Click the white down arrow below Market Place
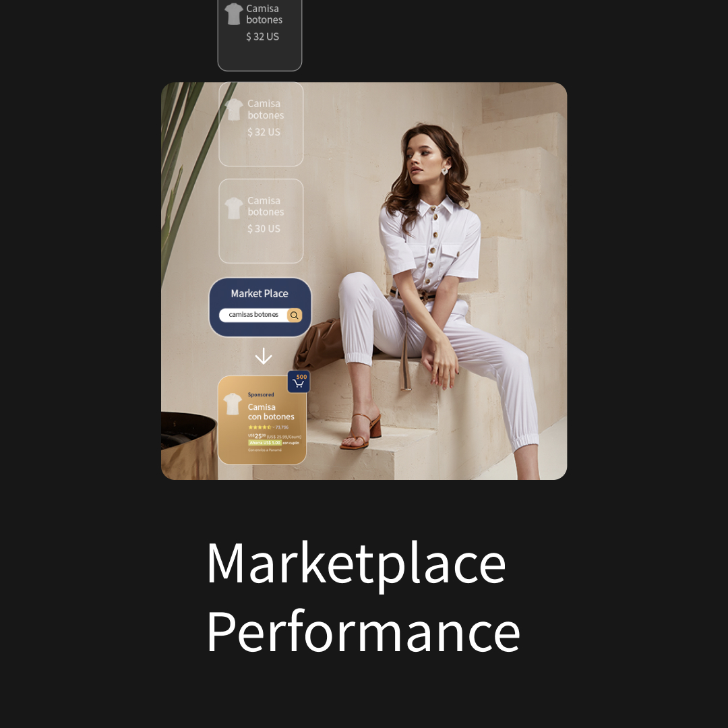Viewport: 728px width, 728px height. click(x=264, y=356)
